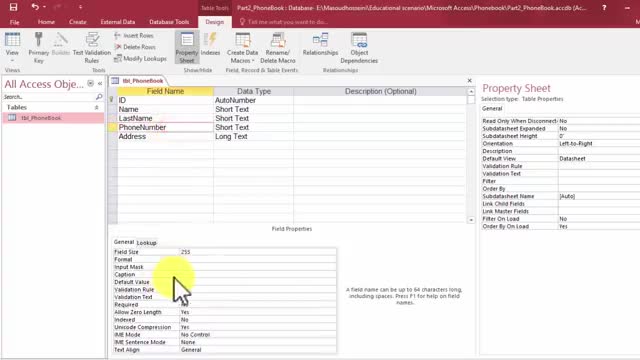Open the View button in ribbon

[x=12, y=47]
